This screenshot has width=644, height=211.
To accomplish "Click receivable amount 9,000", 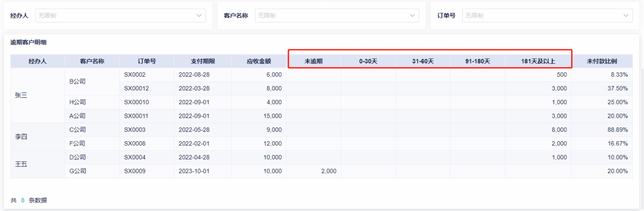I will click(x=274, y=129).
